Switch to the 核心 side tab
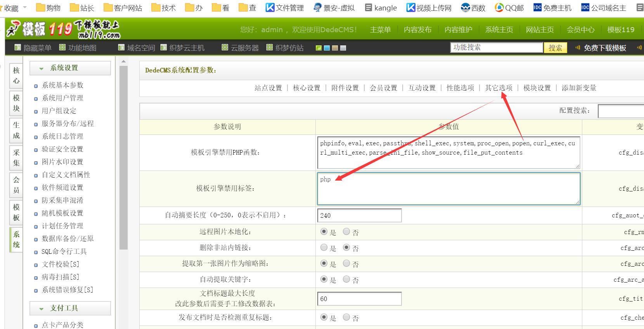644x329 pixels. [x=16, y=75]
